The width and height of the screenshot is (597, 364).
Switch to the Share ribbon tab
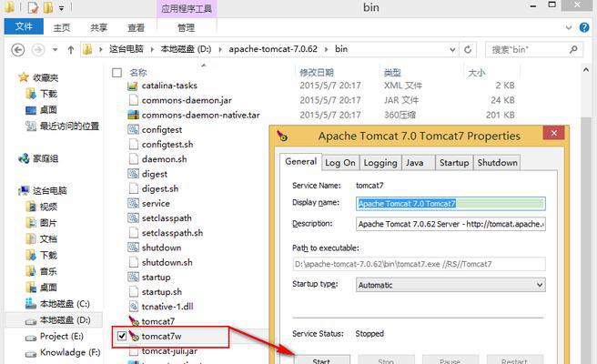tap(98, 27)
